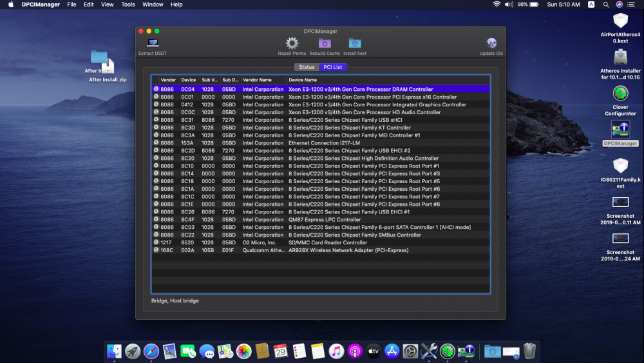This screenshot has width=644, height=363.
Task: Open Messages from the Dock
Action: 207,351
